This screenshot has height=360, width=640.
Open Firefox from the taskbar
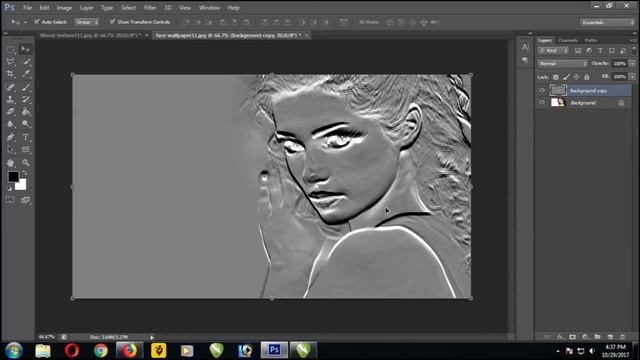point(129,350)
